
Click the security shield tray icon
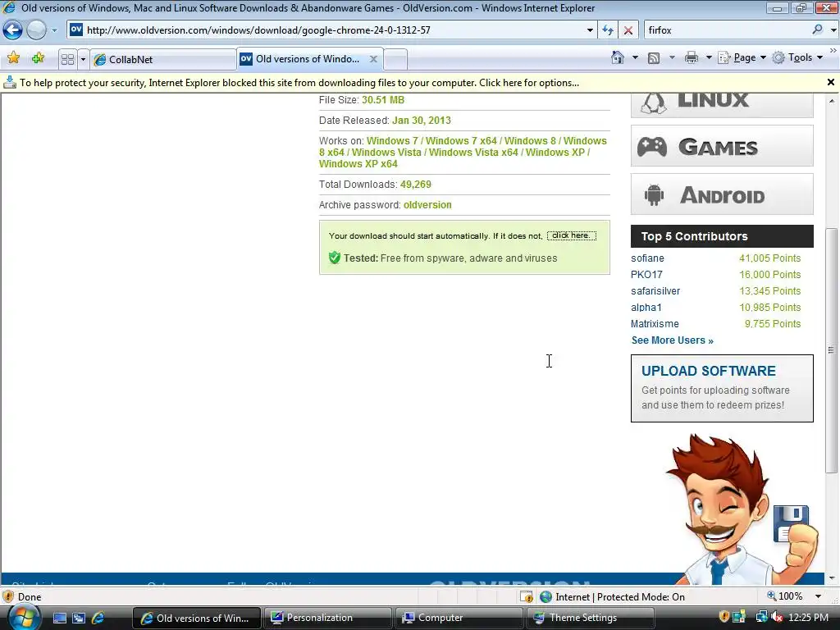pos(724,618)
